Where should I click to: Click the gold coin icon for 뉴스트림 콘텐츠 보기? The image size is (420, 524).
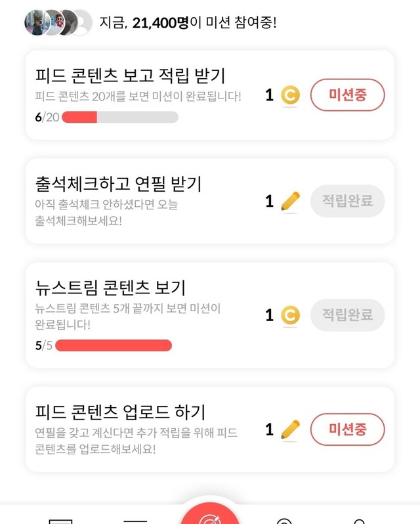290,316
